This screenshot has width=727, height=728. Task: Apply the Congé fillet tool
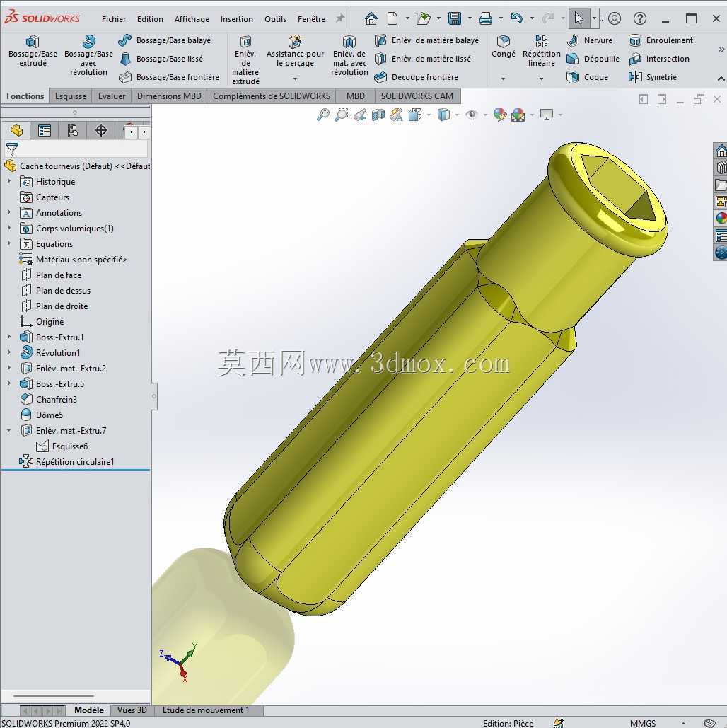tap(504, 47)
